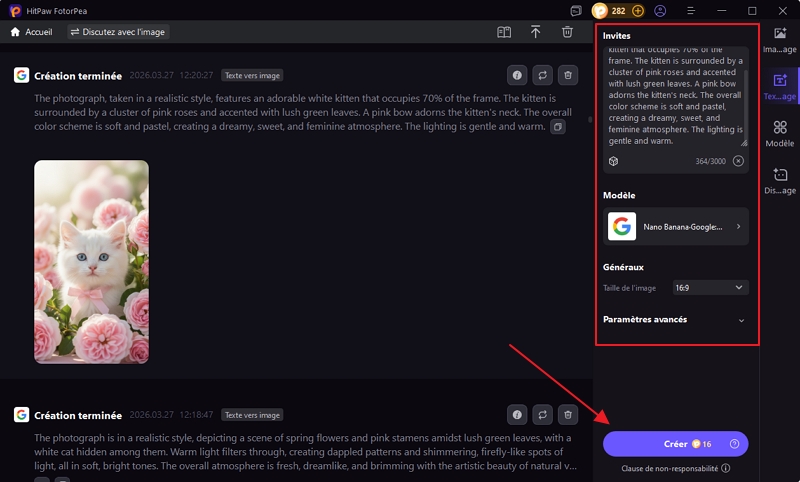Open the user account profile icon
The image size is (800, 482).
[x=660, y=11]
